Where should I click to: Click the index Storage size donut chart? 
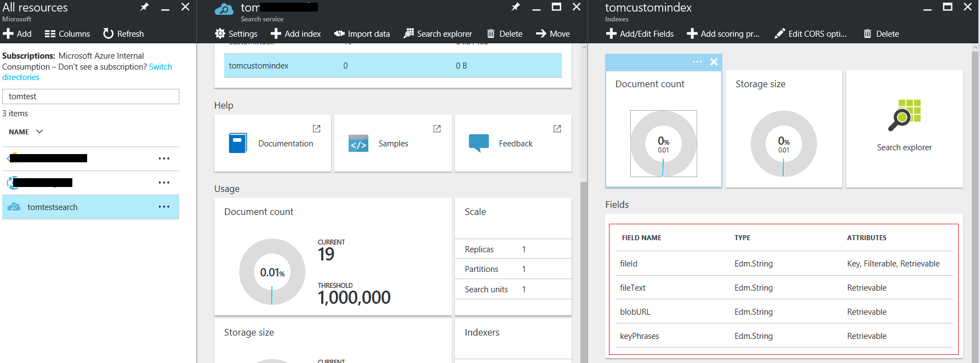[x=784, y=144]
